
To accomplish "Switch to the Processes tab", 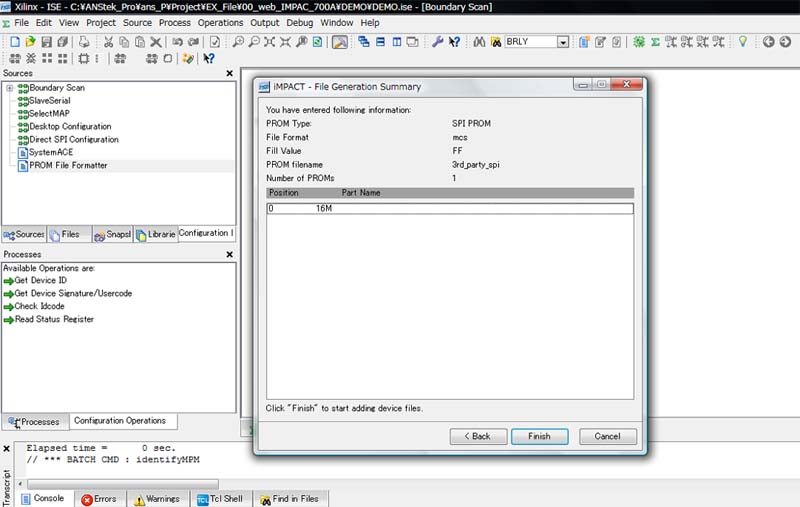I will [35, 422].
